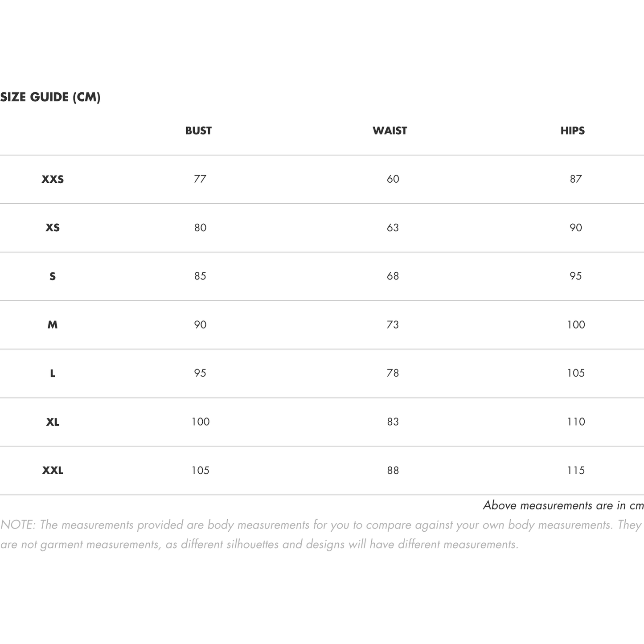The width and height of the screenshot is (644, 644).
Task: Pick the L size row label
Action: point(53,373)
